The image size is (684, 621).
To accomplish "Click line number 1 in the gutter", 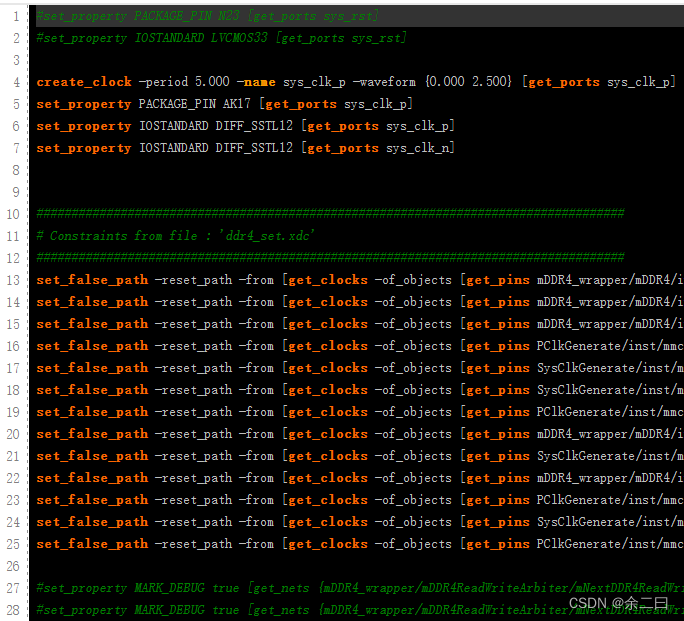I will point(17,16).
